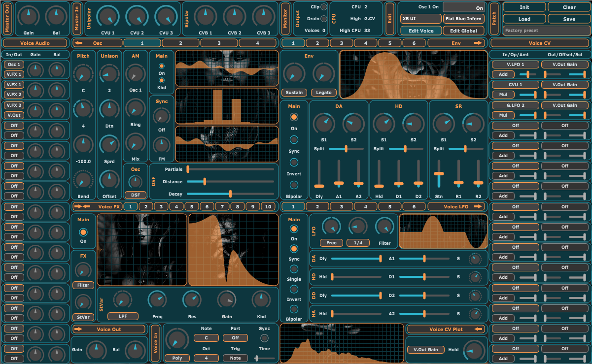This screenshot has height=364, width=592.
Task: Click the Factory preset name field
Action: (547, 31)
